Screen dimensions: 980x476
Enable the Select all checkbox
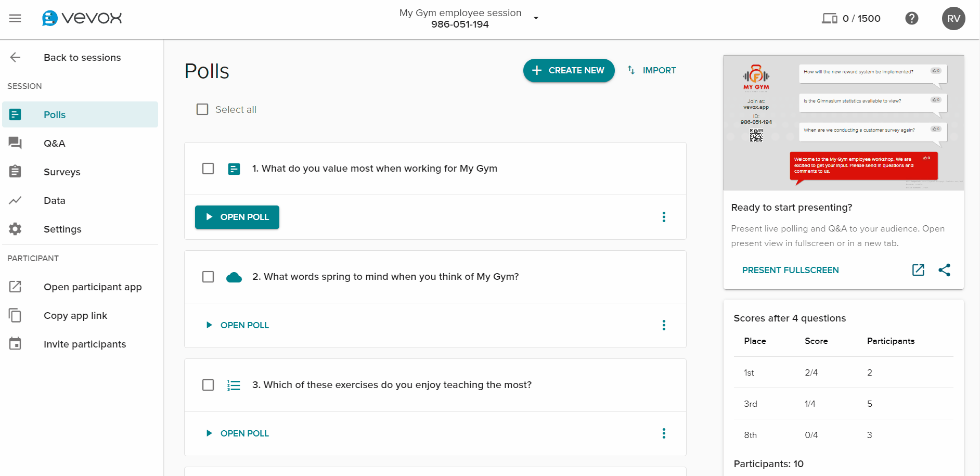click(202, 109)
